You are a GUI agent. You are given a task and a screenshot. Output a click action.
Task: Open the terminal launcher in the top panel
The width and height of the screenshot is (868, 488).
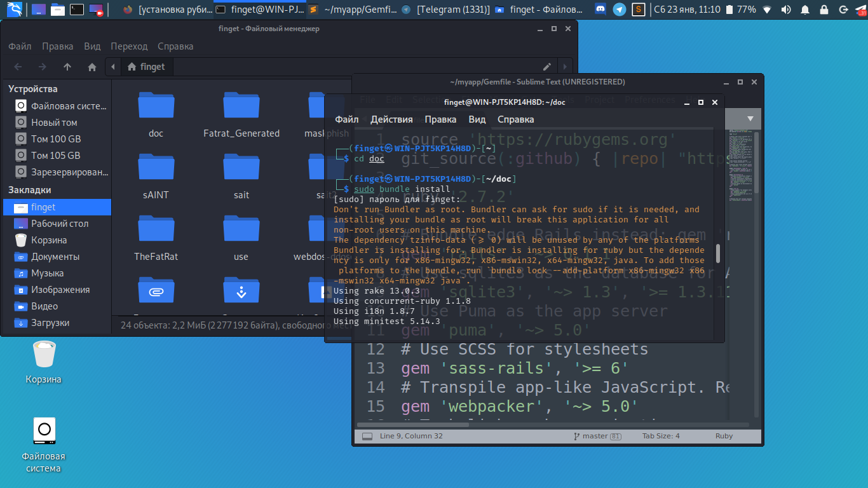tap(77, 10)
